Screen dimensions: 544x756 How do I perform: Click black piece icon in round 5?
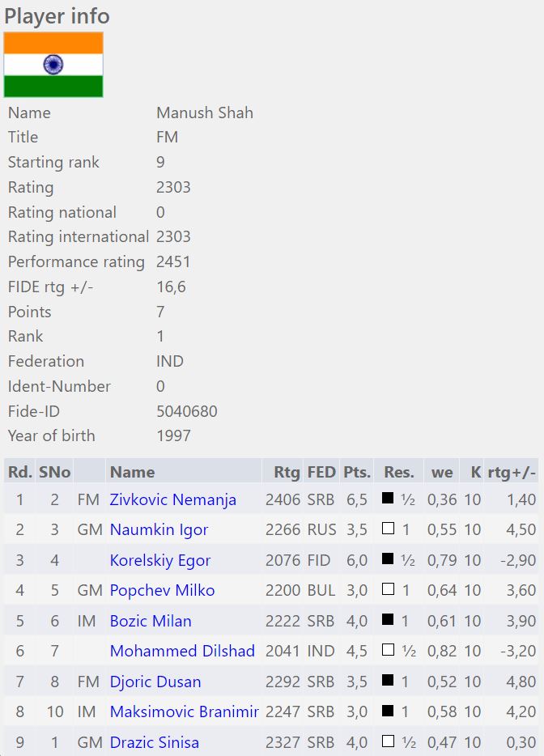coord(388,620)
